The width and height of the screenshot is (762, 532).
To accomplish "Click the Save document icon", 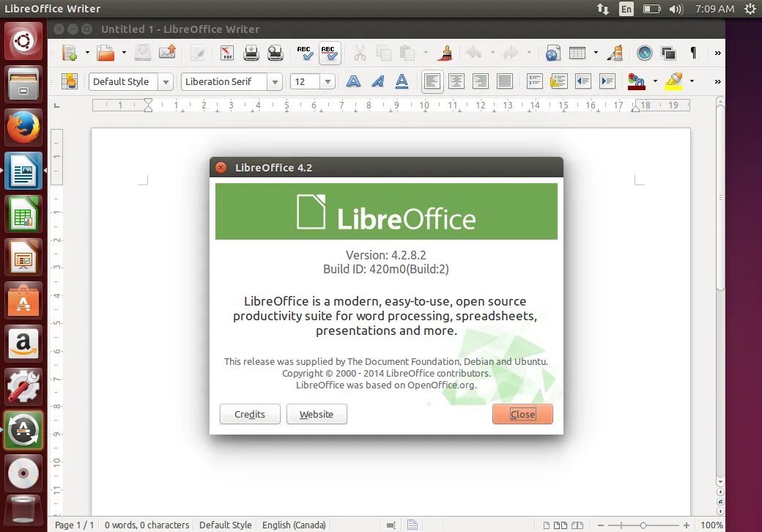I will pyautogui.click(x=142, y=53).
